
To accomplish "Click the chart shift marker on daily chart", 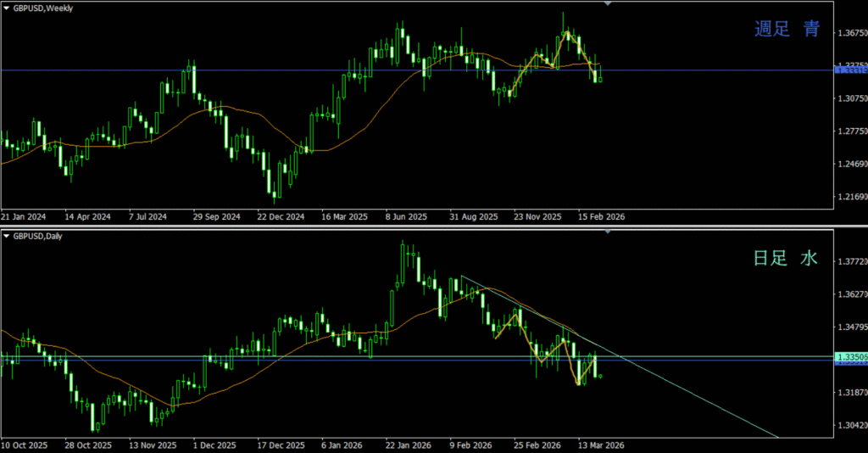I will [x=607, y=232].
